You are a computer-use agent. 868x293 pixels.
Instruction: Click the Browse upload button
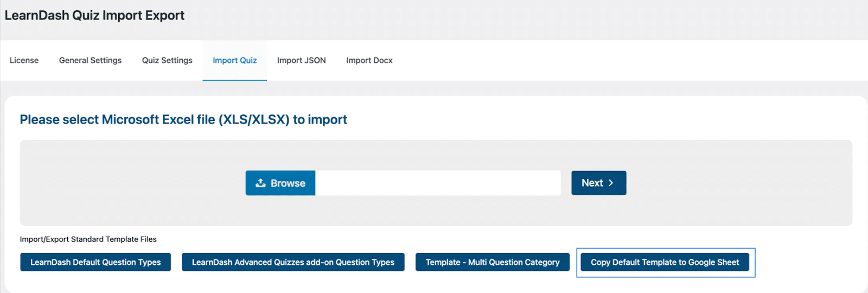(x=280, y=183)
